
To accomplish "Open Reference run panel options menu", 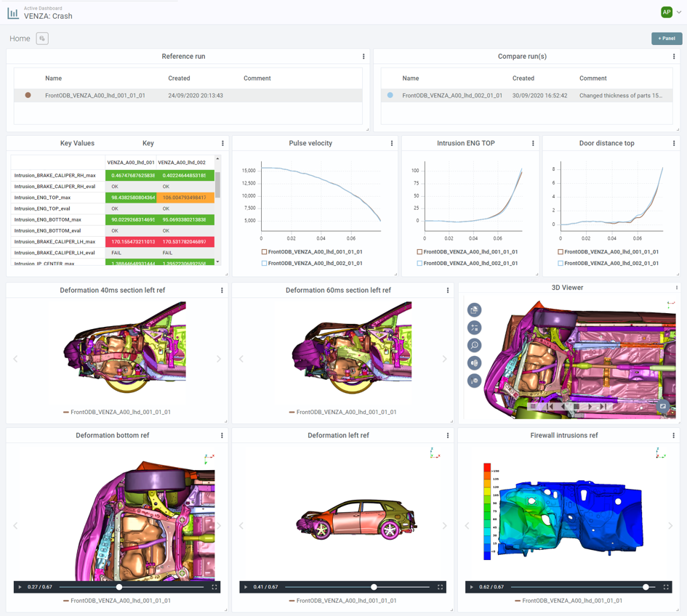I will tap(363, 57).
